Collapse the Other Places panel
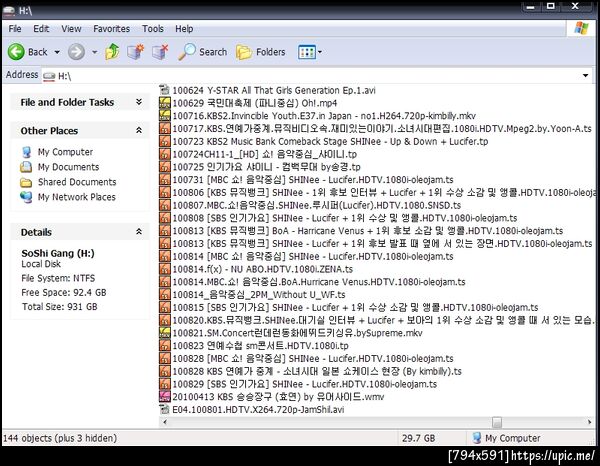 [139, 130]
